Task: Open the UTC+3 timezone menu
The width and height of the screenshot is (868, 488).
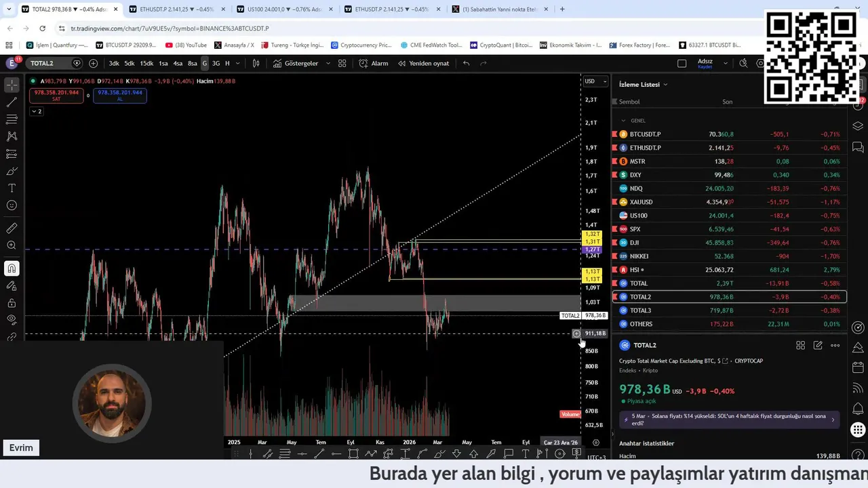Action: point(597,457)
